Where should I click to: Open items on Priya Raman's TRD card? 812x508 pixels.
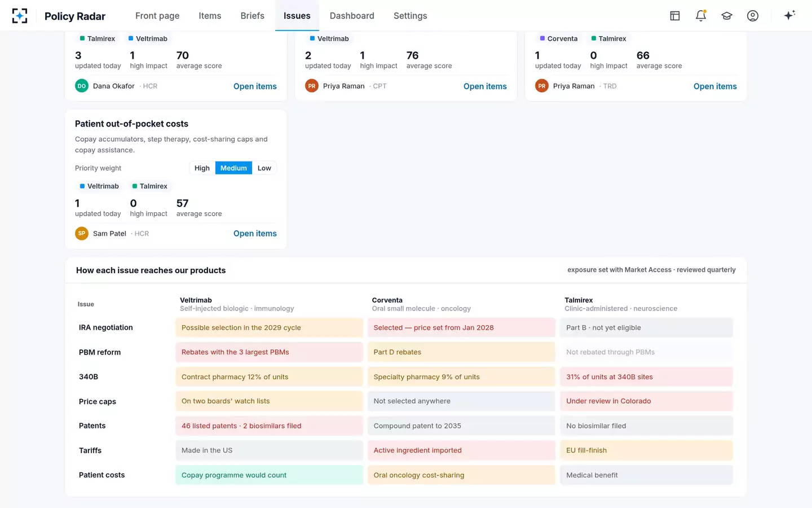click(x=715, y=86)
